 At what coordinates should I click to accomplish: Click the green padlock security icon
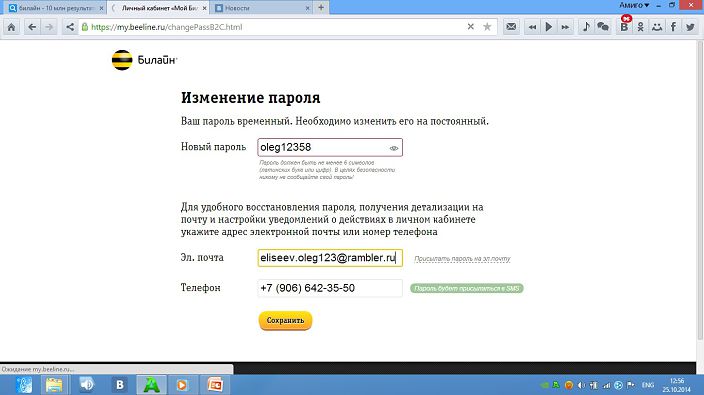pos(84,27)
